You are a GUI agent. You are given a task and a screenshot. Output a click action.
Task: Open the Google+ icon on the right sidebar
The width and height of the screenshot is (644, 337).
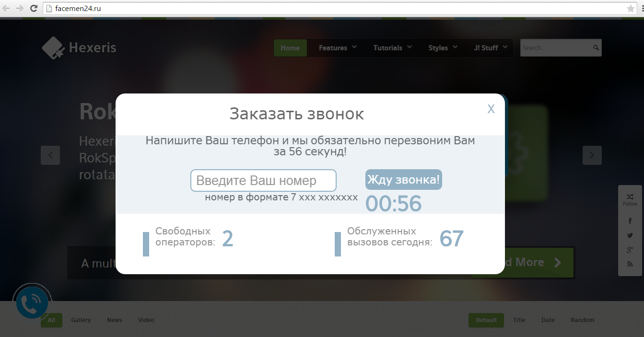(x=630, y=249)
